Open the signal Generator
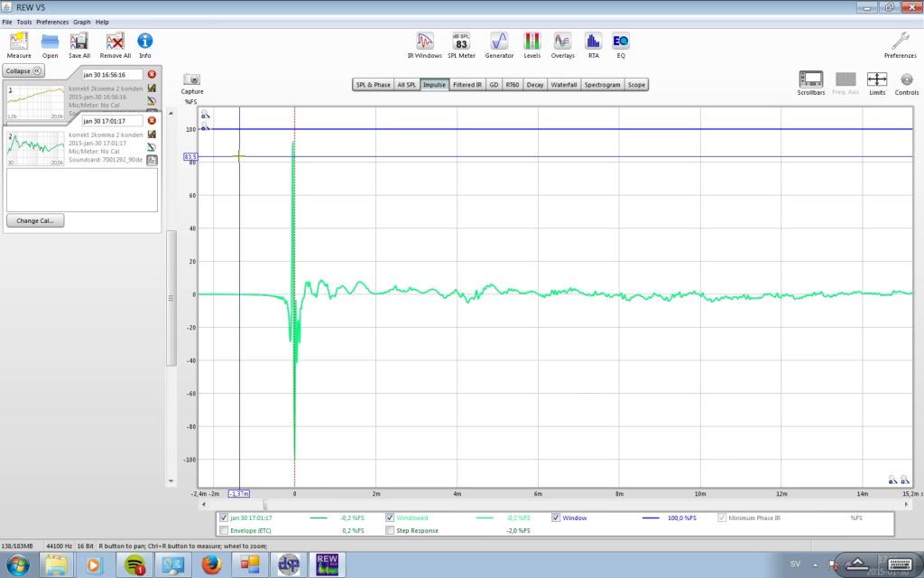This screenshot has height=578, width=924. tap(499, 42)
